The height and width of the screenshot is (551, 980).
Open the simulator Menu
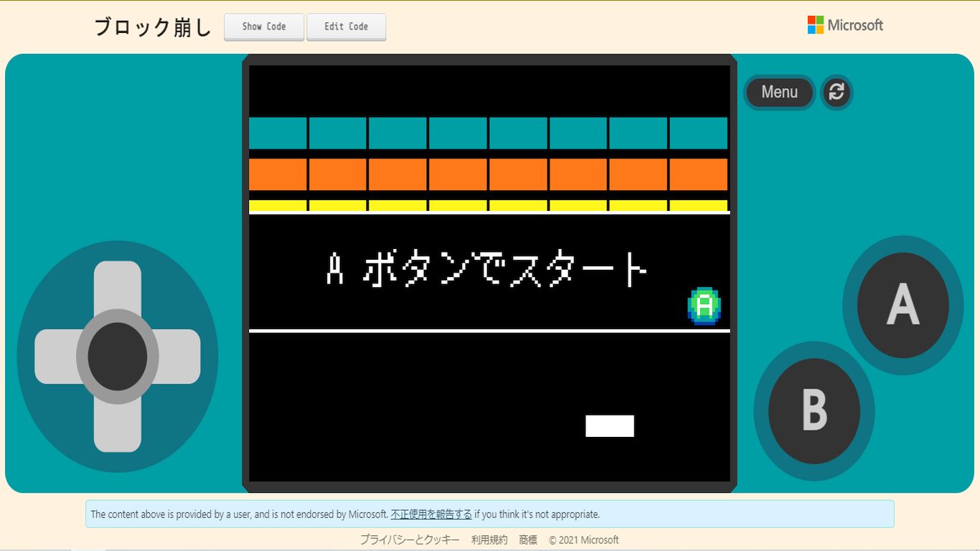[x=779, y=92]
